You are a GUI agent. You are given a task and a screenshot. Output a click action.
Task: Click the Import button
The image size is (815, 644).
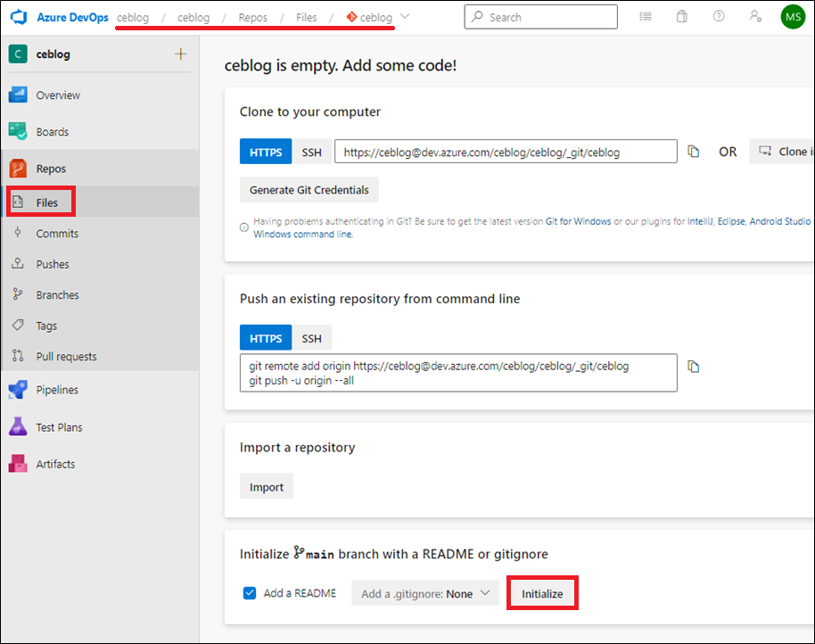click(x=267, y=486)
